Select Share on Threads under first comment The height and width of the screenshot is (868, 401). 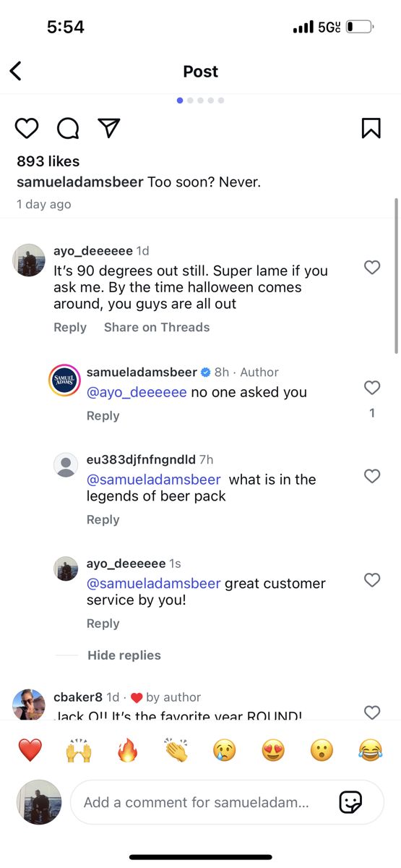tap(157, 328)
